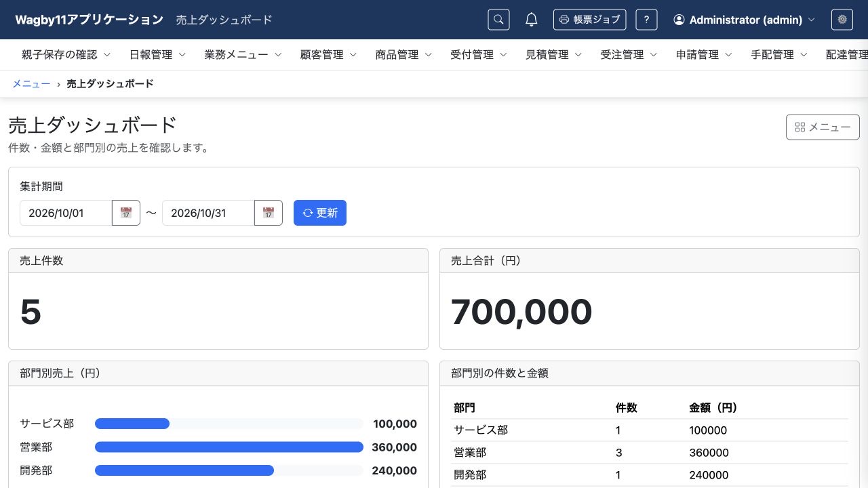Expand the 親子保存の確認 menu
Image resolution: width=868 pixels, height=488 pixels.
click(66, 55)
